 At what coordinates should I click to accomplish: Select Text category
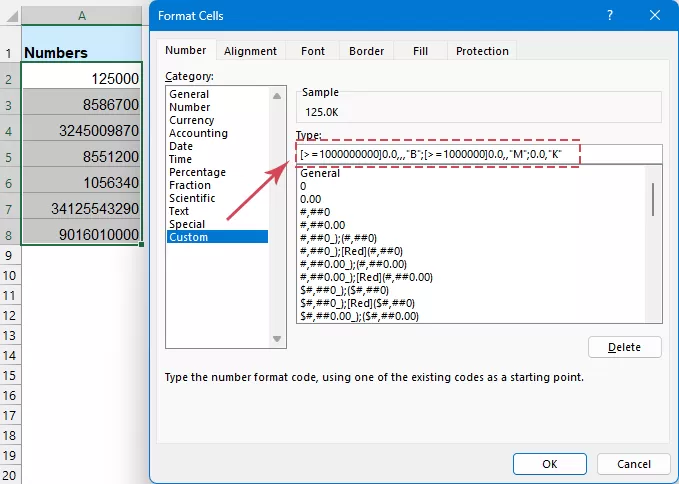pos(217,211)
